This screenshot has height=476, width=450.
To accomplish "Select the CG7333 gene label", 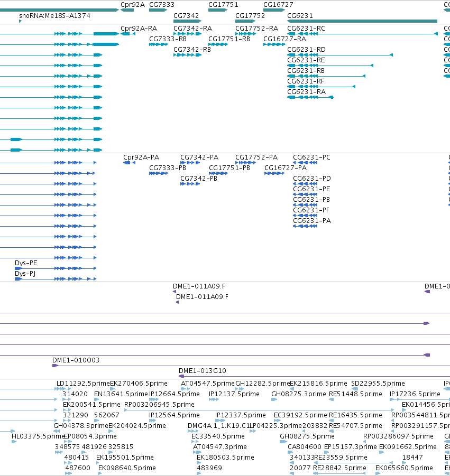I will [x=162, y=5].
